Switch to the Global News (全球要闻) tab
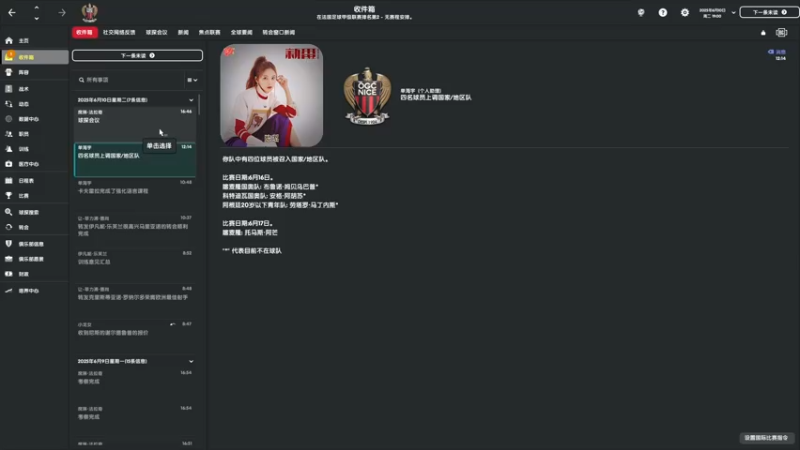The image size is (800, 450). coord(241,32)
